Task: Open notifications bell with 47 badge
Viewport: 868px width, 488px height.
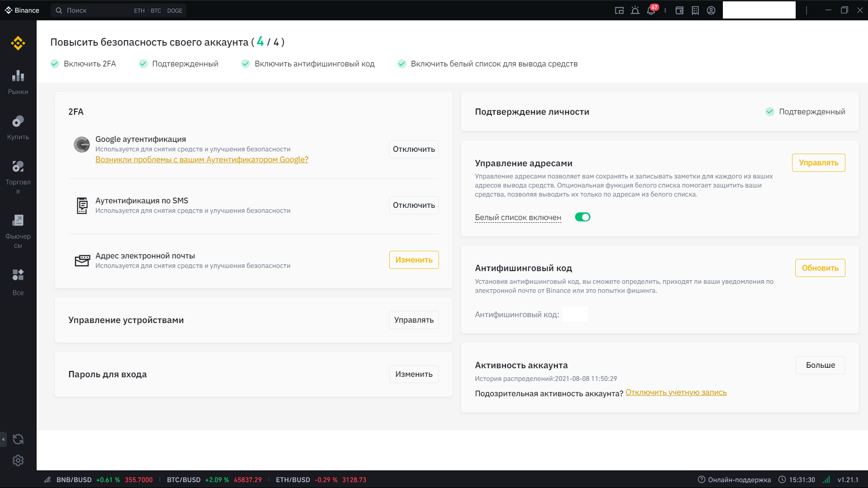Action: point(651,10)
